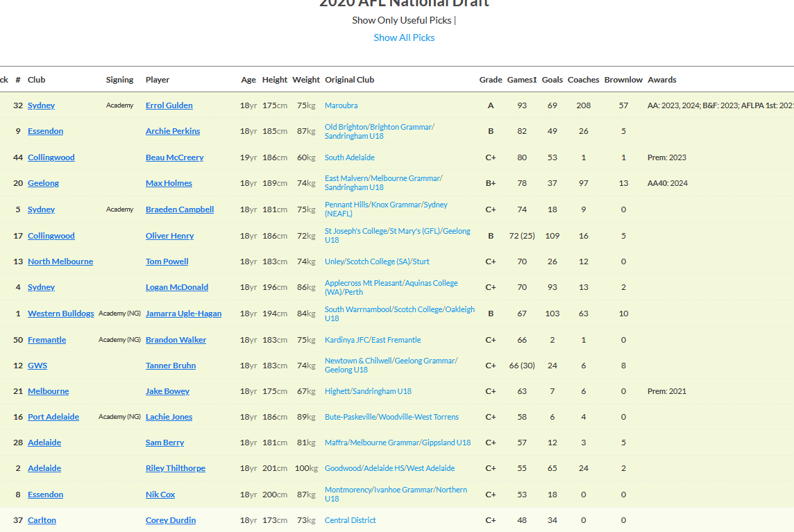This screenshot has width=794, height=532.
Task: Open the Carlton club link
Action: coord(42,520)
